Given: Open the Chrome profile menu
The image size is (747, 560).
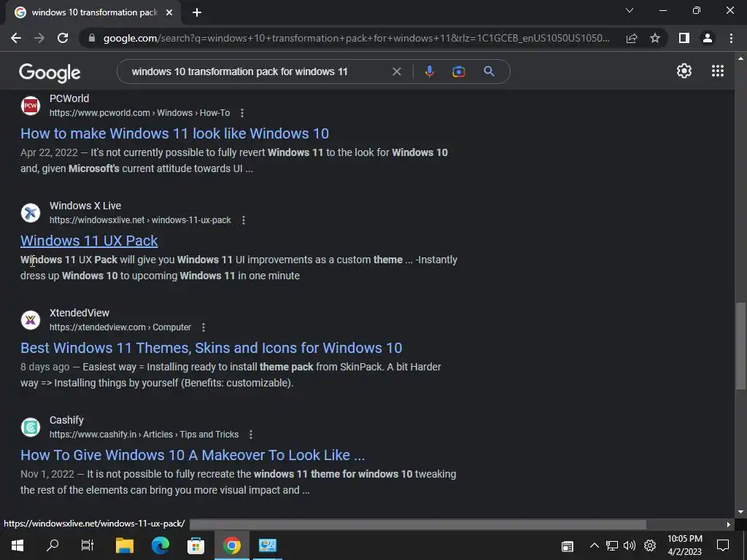Looking at the screenshot, I should point(708,38).
